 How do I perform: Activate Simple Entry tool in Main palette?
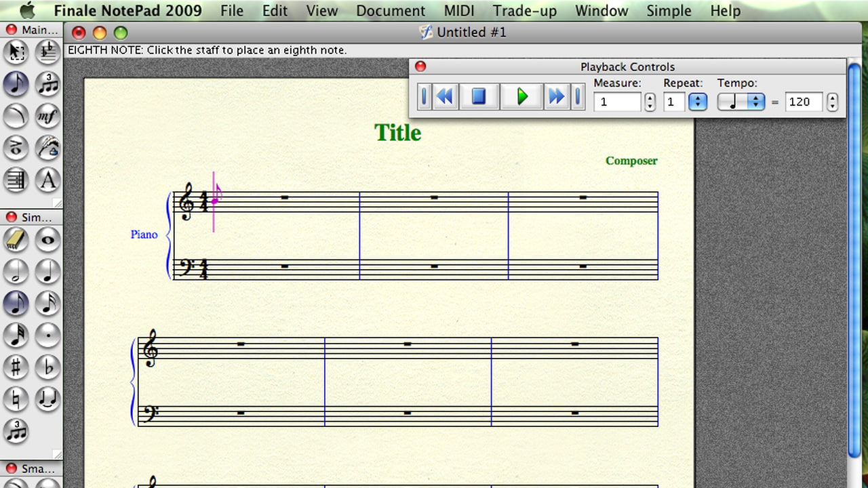point(16,84)
